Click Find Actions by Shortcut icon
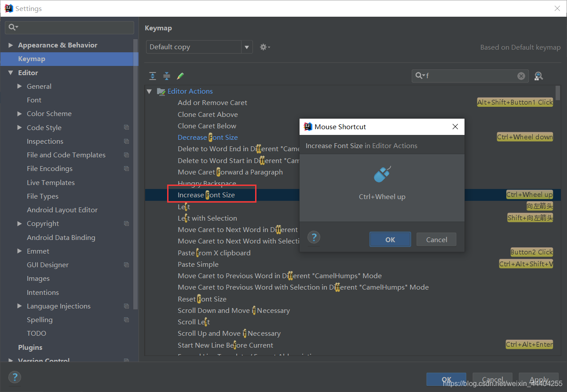Viewport: 567px width, 392px height. point(538,76)
